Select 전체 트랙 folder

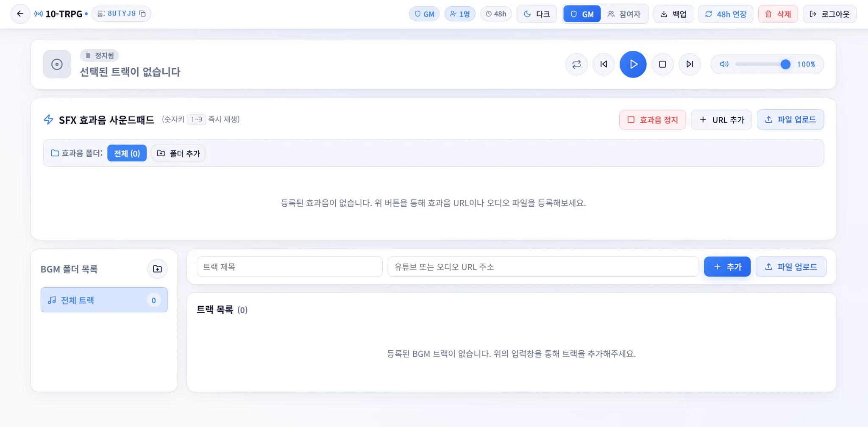104,300
